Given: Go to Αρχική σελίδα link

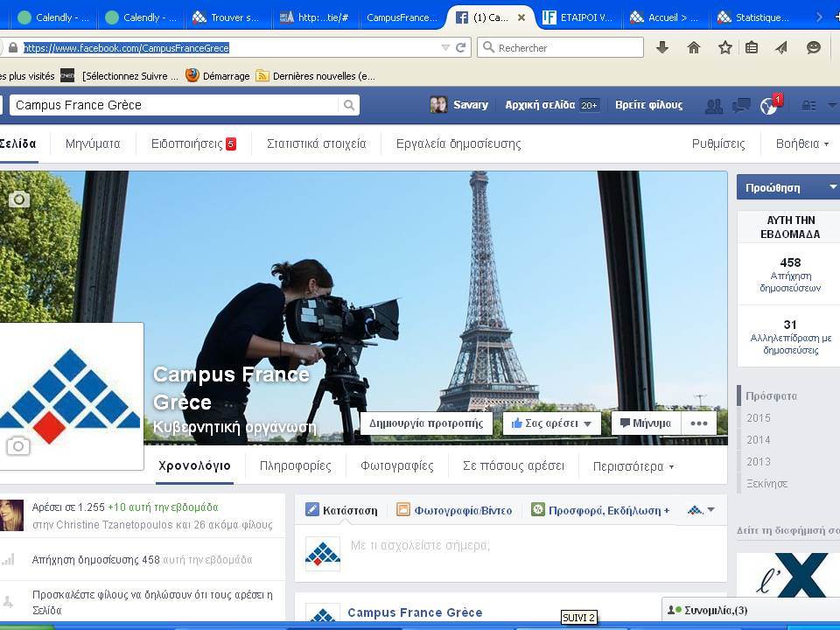Looking at the screenshot, I should (x=540, y=105).
